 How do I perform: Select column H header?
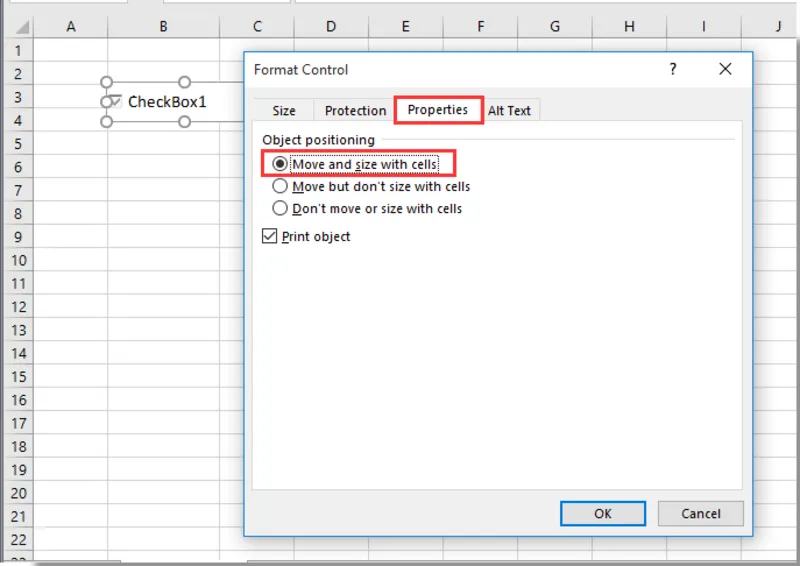(x=629, y=27)
